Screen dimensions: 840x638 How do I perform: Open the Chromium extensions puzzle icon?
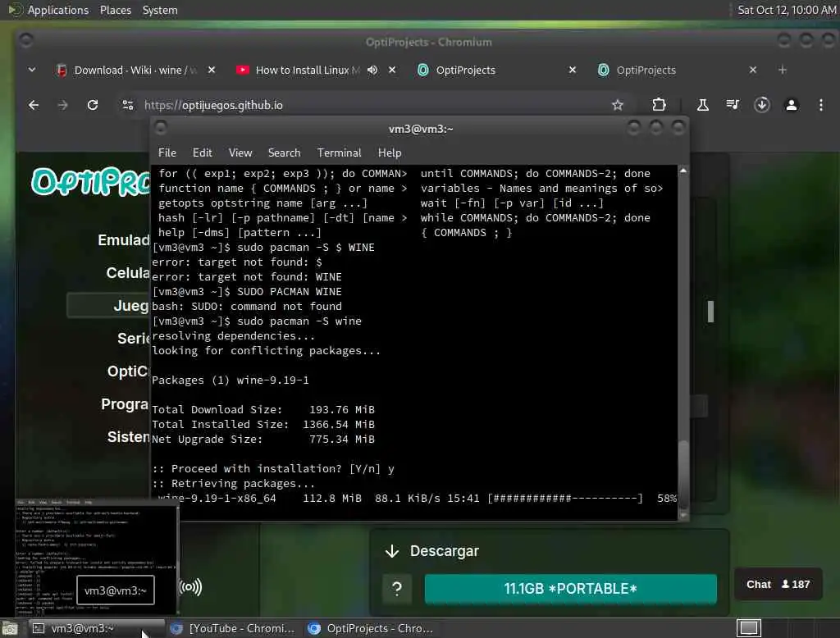click(x=659, y=105)
